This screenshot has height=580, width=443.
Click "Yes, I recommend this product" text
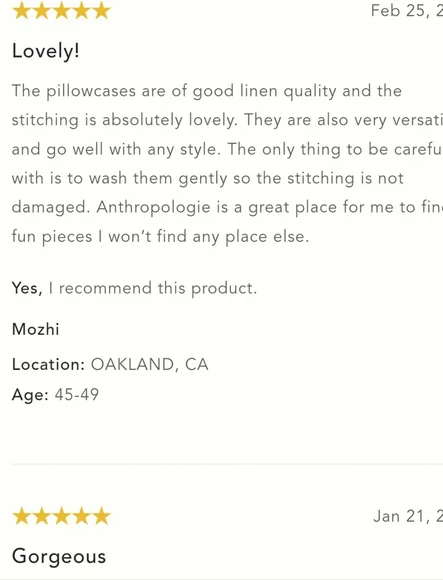(134, 288)
